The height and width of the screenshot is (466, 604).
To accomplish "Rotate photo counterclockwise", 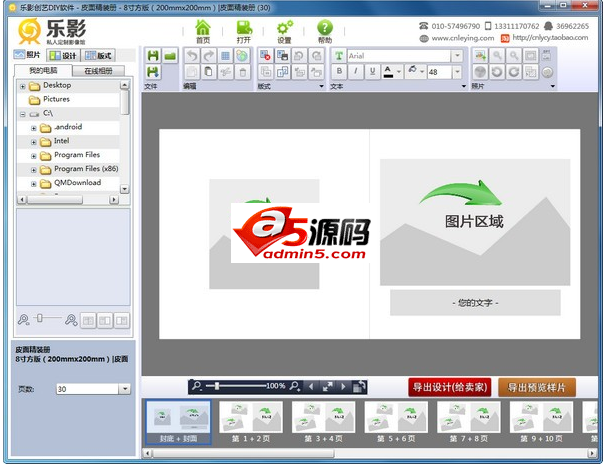I will click(x=497, y=72).
